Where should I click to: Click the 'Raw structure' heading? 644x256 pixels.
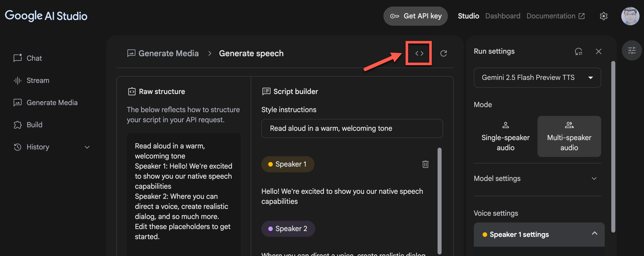(162, 91)
